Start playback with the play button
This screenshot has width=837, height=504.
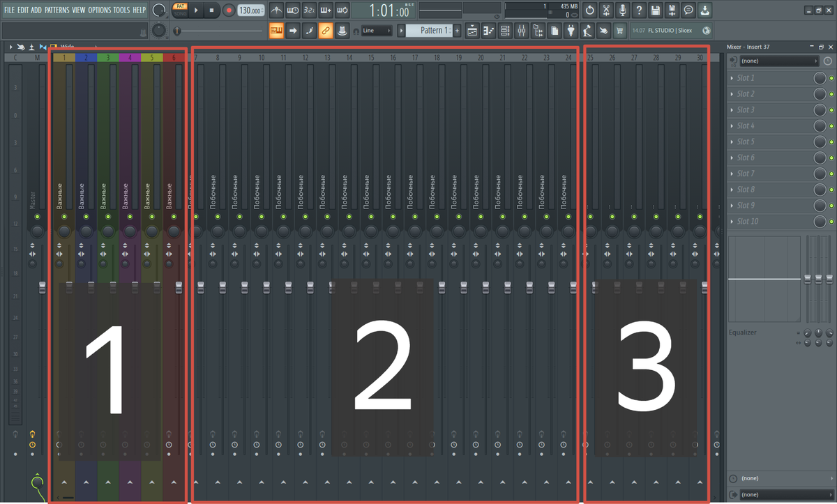[196, 10]
